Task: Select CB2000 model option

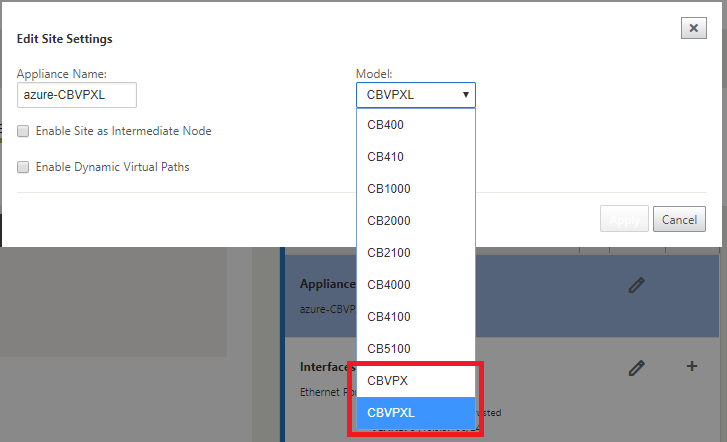Action: coord(416,221)
